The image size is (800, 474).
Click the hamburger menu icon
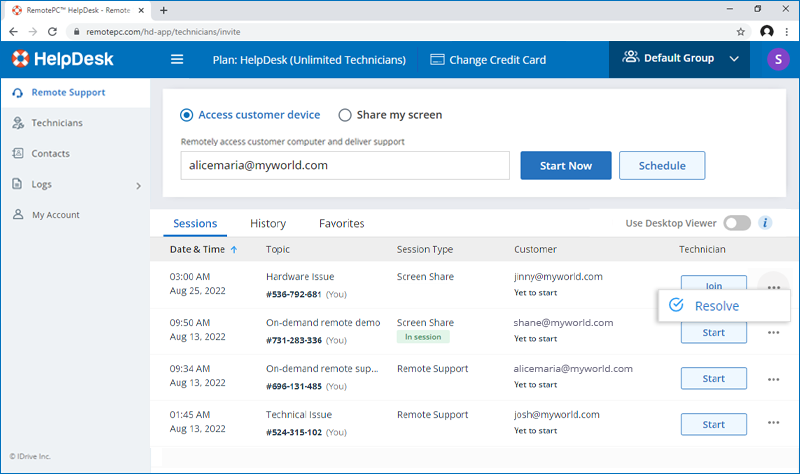pyautogui.click(x=177, y=59)
